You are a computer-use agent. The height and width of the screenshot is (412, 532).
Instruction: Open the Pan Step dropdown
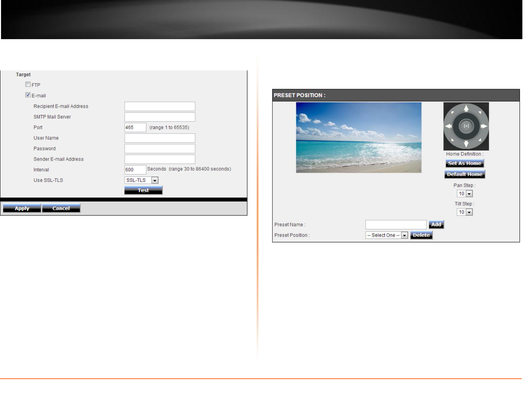pos(465,194)
